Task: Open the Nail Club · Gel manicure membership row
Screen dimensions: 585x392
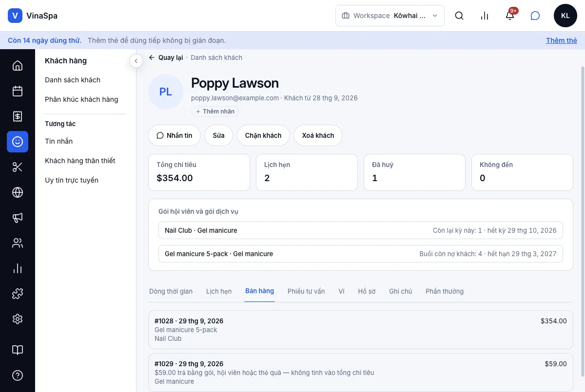Action: pyautogui.click(x=361, y=230)
